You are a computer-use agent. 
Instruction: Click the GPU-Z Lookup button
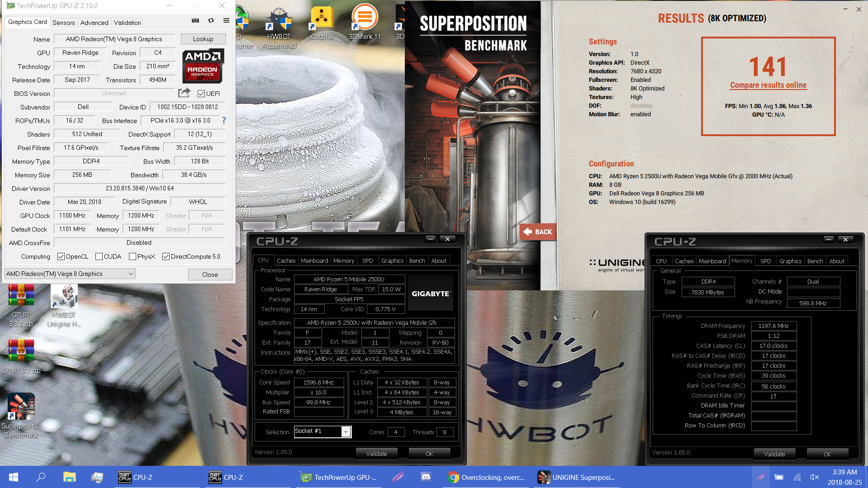(x=203, y=39)
